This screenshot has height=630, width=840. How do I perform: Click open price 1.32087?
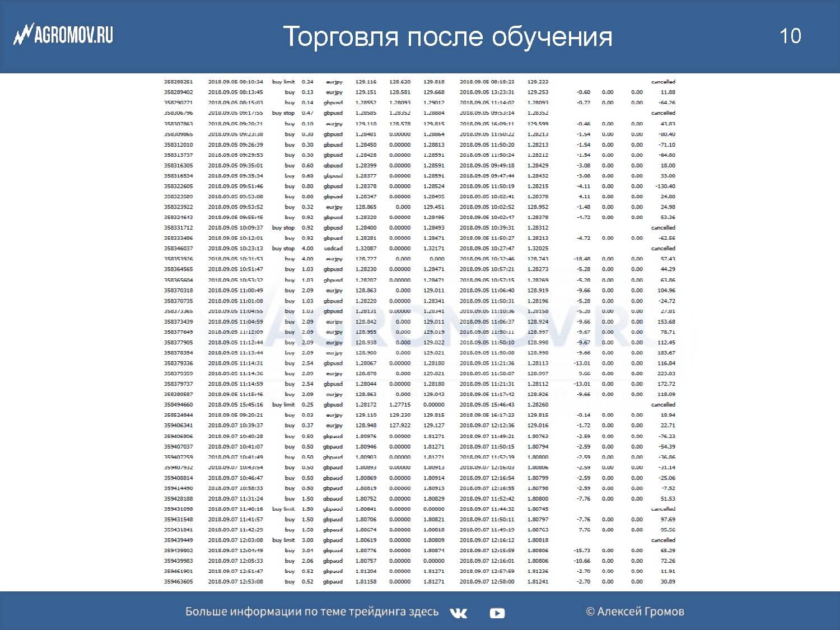366,249
